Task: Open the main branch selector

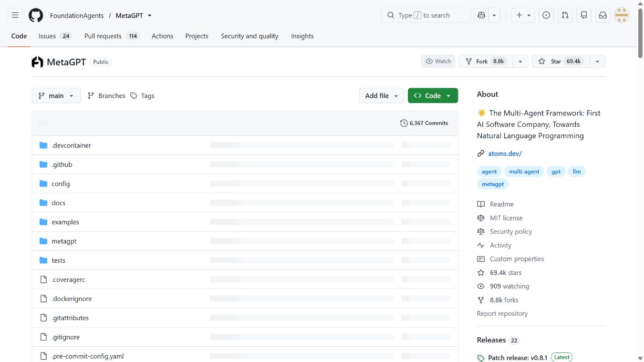Action: tap(56, 96)
